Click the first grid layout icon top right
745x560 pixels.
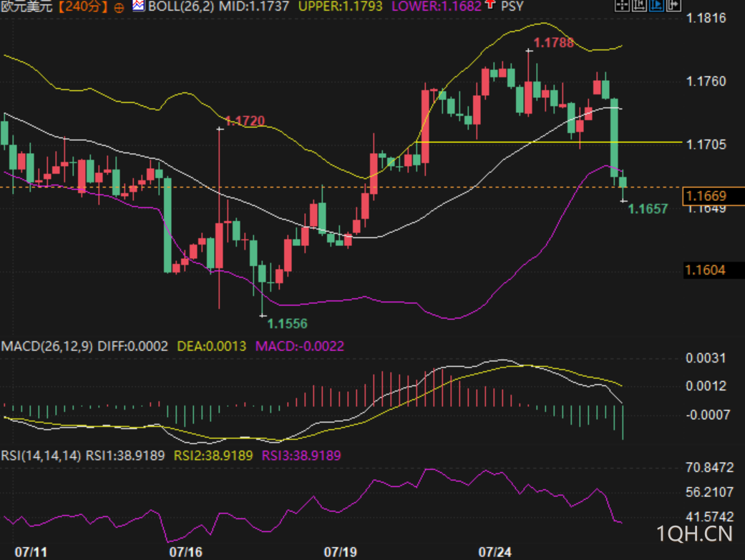pos(622,5)
